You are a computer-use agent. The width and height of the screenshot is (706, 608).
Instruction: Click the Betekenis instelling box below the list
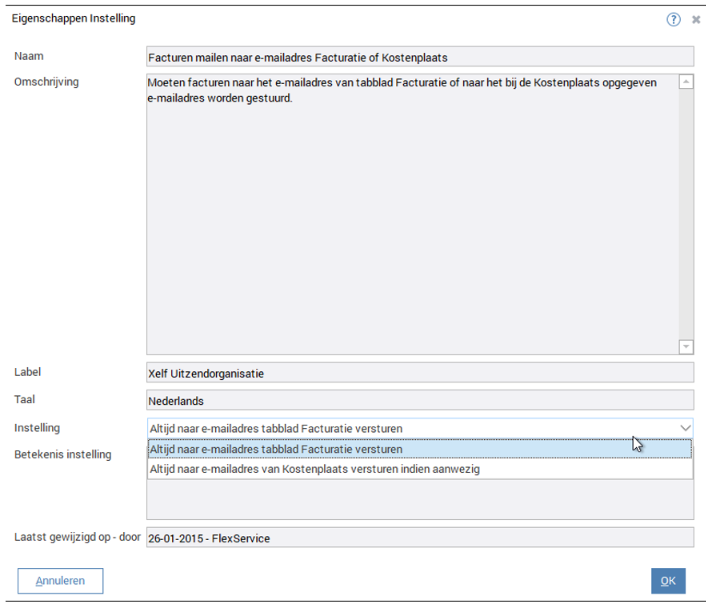(419, 499)
